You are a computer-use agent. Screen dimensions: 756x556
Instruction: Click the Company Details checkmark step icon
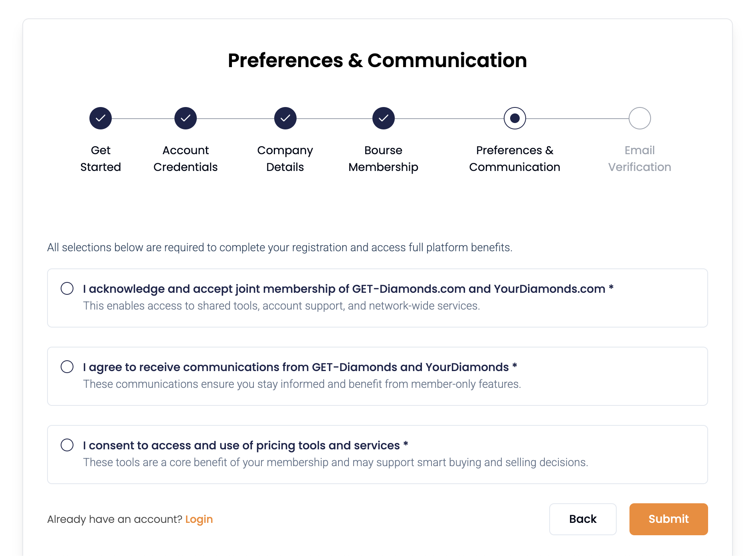[285, 118]
